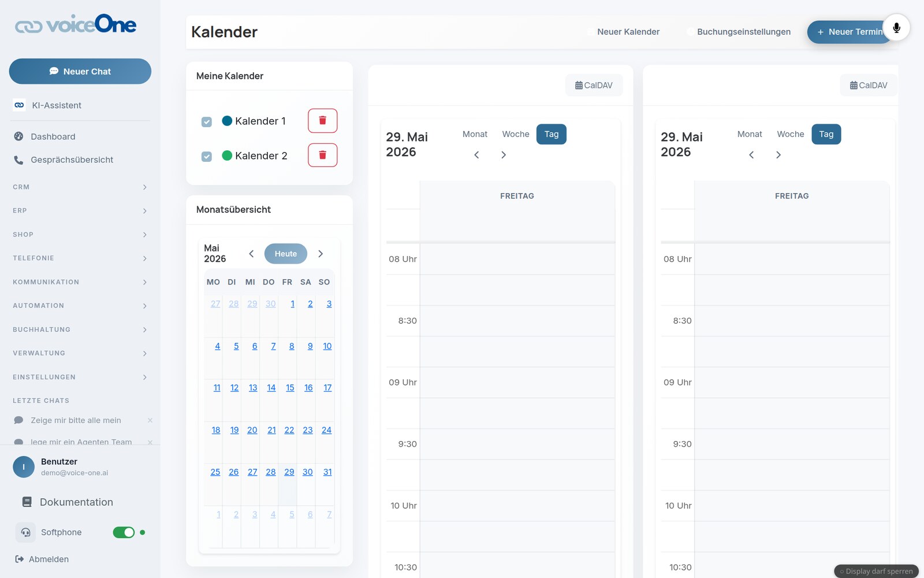Start a Neuer Chat
924x578 pixels.
(80, 71)
